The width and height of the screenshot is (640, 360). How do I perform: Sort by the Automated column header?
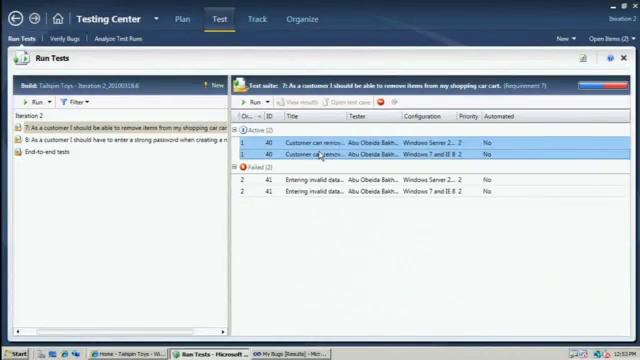click(499, 116)
